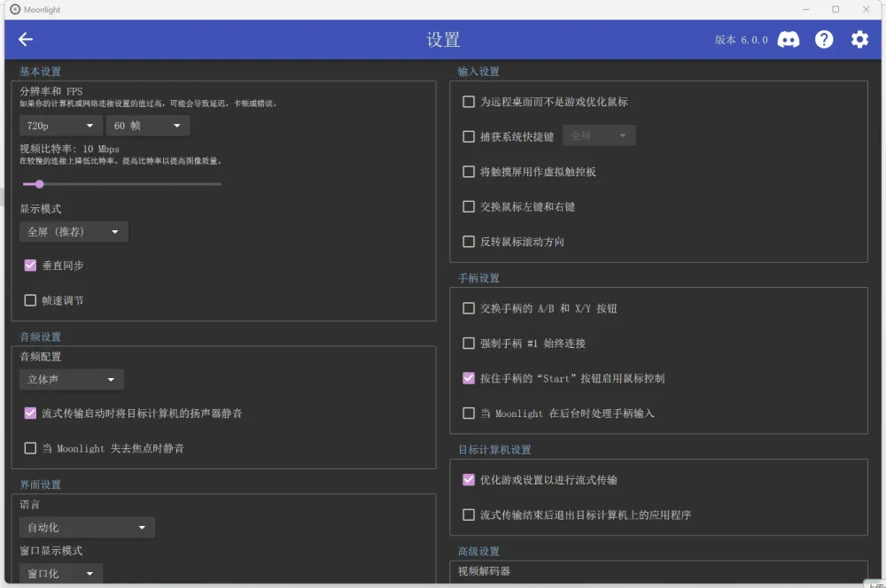Open the 60 帧 FPS dropdown
Image resolution: width=886 pixels, height=588 pixels.
pyautogui.click(x=147, y=125)
